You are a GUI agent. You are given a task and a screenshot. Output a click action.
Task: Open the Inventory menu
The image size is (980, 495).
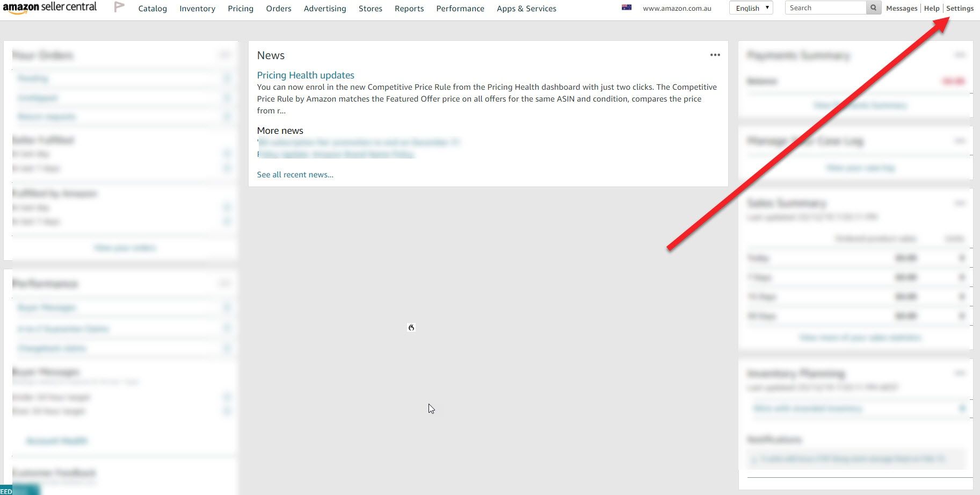197,9
